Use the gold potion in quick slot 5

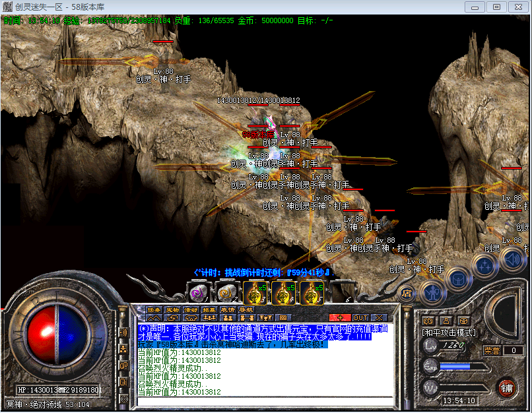312,293
